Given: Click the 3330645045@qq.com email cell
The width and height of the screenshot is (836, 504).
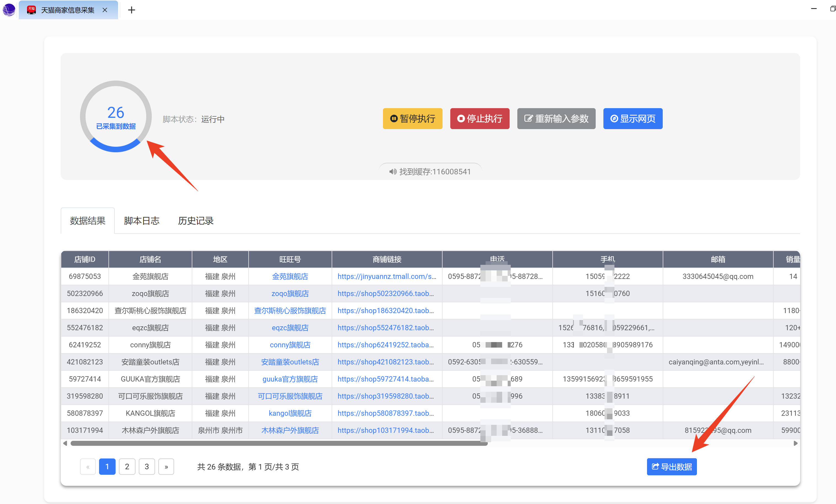Looking at the screenshot, I should 718,276.
